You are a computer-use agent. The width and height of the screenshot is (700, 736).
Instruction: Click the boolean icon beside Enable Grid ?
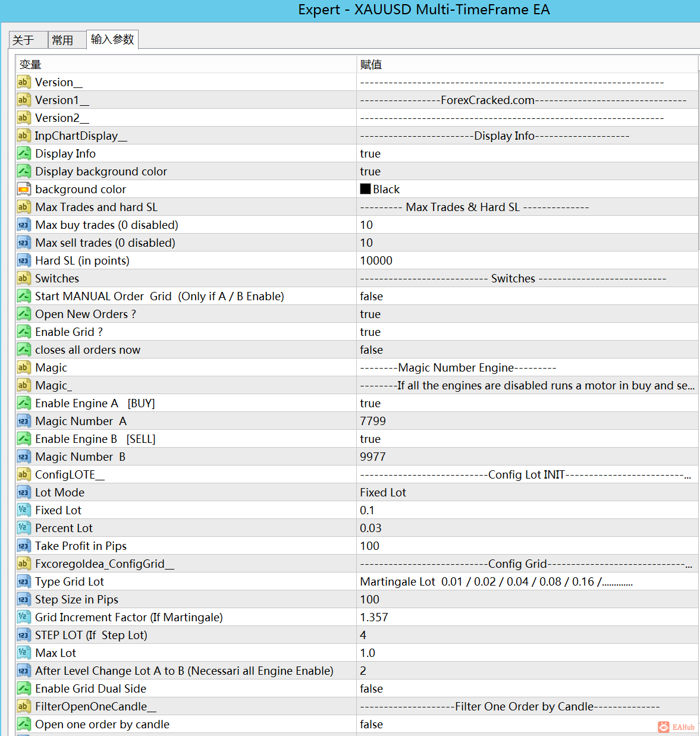tap(24, 332)
